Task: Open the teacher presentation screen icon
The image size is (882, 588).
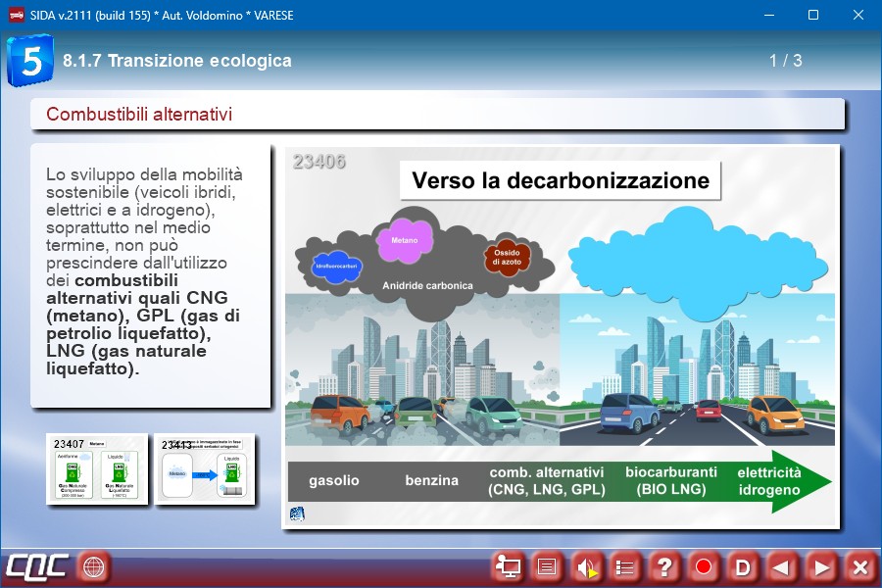Action: (x=509, y=566)
